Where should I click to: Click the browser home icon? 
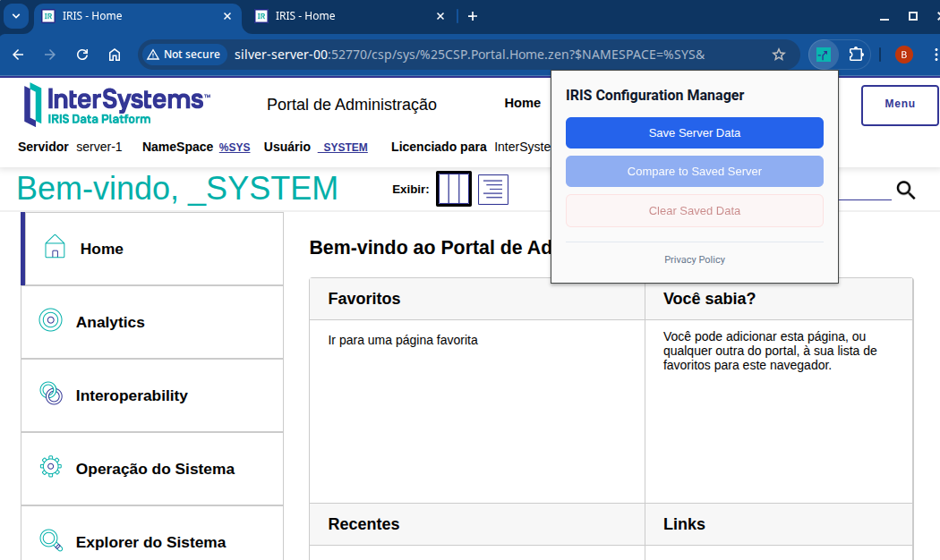coord(115,55)
